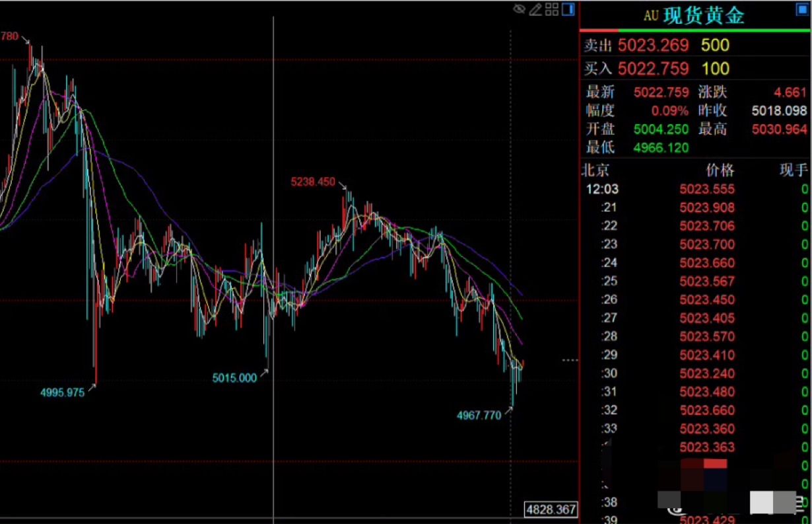Select tick price 5023.240 at :30

point(707,373)
